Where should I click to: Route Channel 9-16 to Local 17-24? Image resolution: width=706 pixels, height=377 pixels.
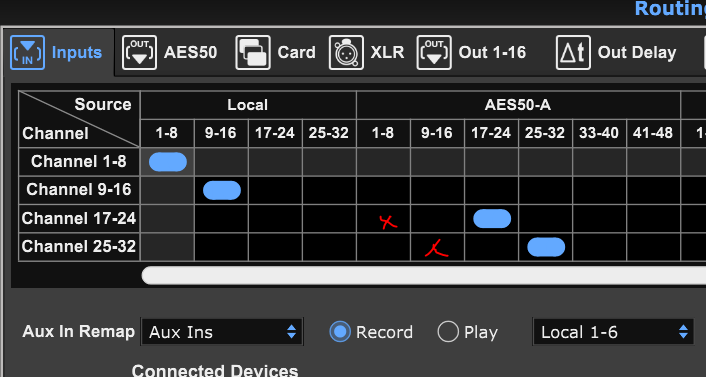pos(276,191)
